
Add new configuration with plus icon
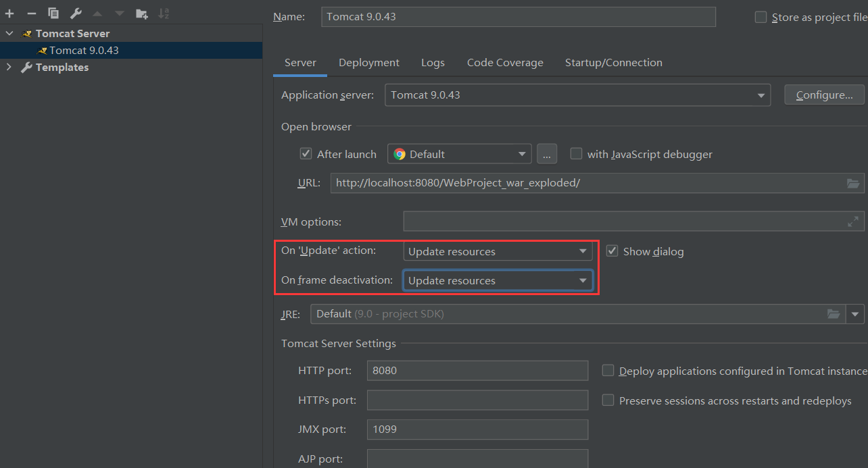pyautogui.click(x=9, y=14)
